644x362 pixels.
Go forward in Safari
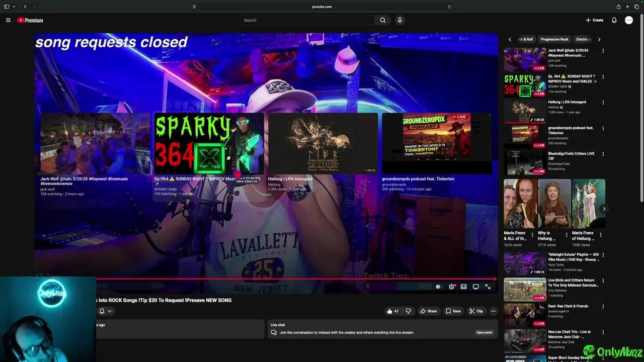[34, 7]
